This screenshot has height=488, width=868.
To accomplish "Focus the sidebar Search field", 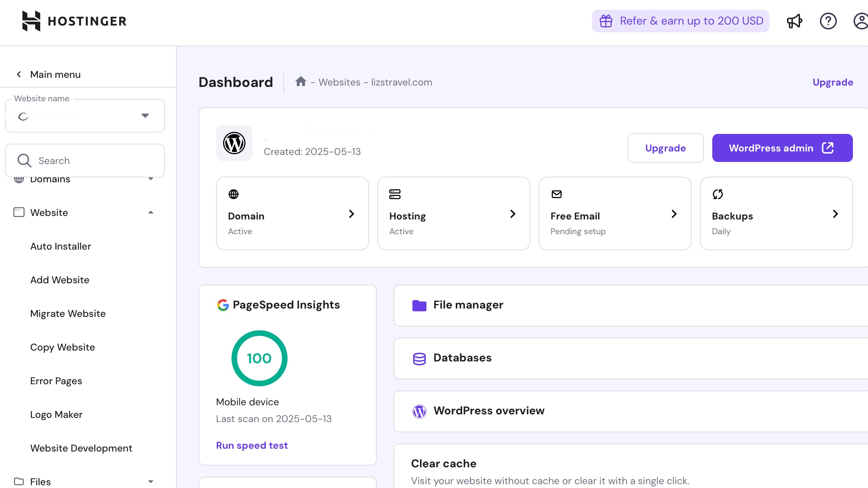I will (85, 161).
